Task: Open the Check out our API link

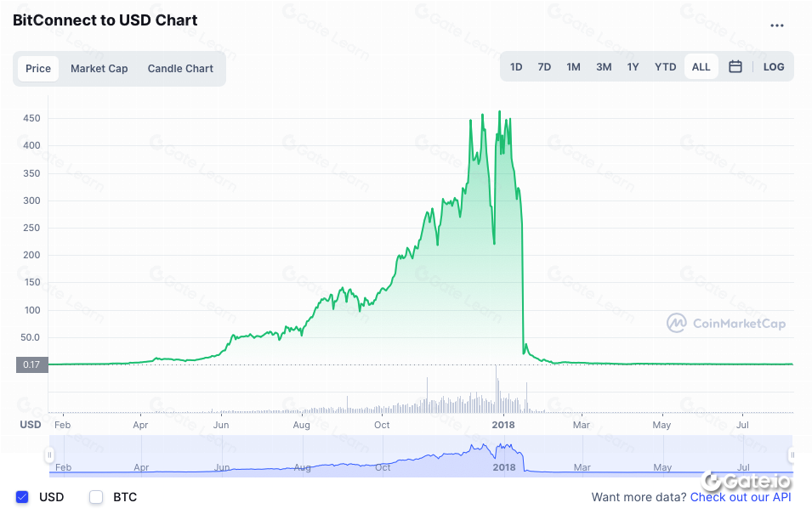Action: (x=741, y=497)
